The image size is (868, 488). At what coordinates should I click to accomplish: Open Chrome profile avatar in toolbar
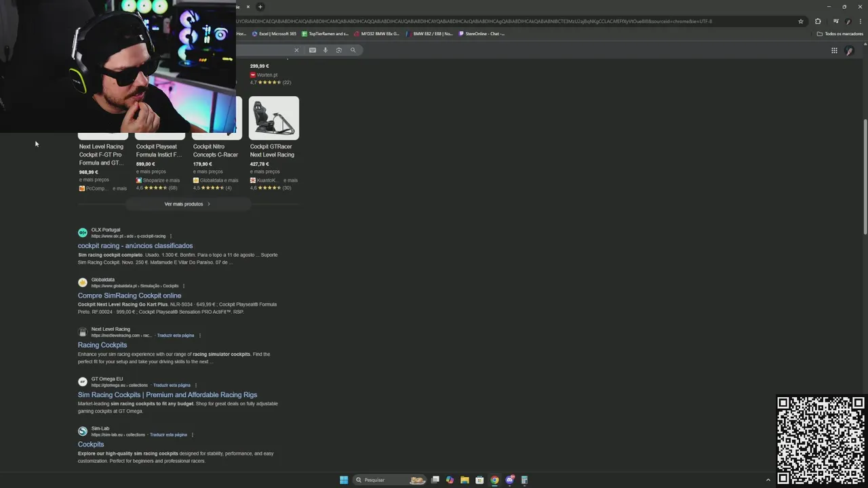pos(848,21)
